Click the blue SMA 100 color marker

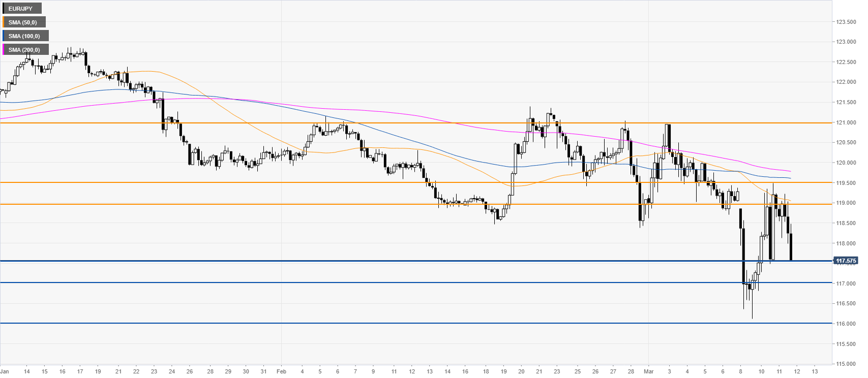4,36
